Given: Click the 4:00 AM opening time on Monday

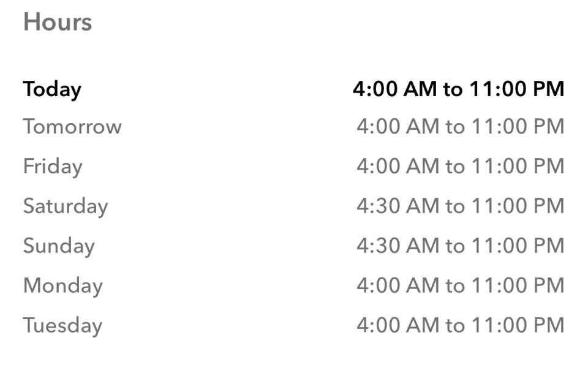Looking at the screenshot, I should coord(398,285).
